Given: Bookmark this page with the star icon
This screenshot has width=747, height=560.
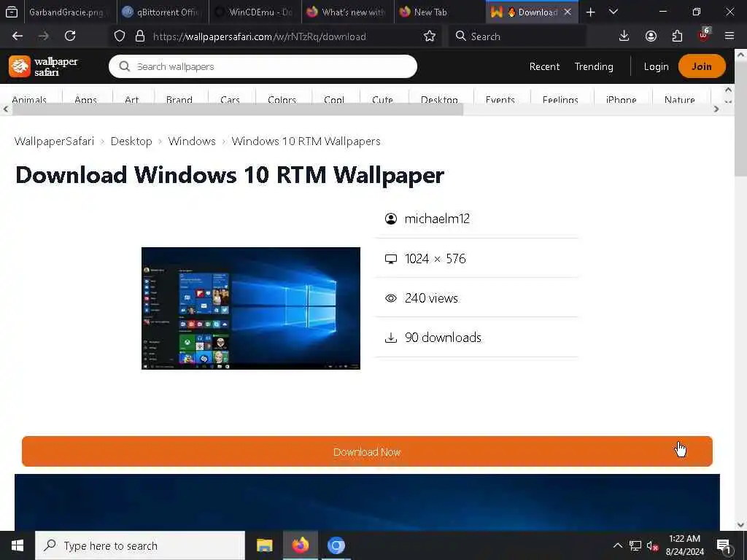Looking at the screenshot, I should tap(429, 36).
